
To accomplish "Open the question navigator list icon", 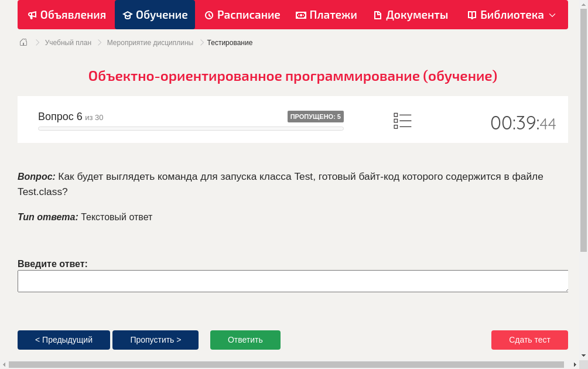I will pyautogui.click(x=402, y=121).
